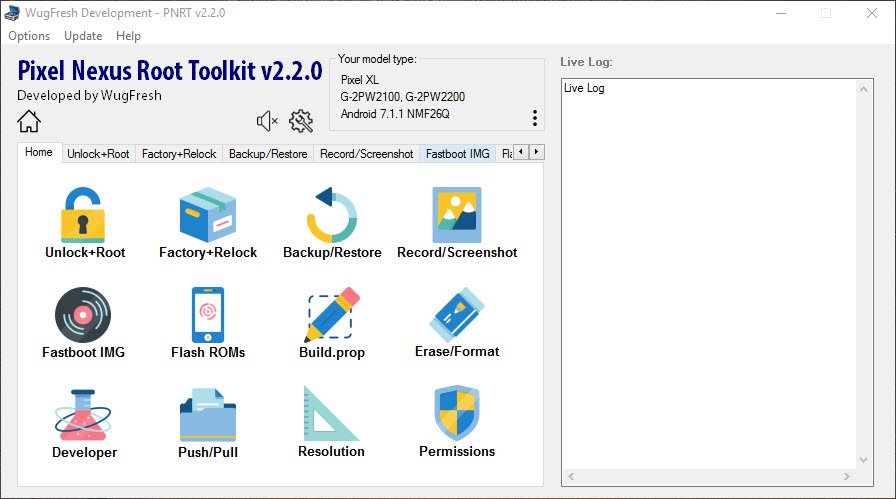This screenshot has width=896, height=499.
Task: Click the Android 7.1.1 NMF26Q build text
Action: click(395, 114)
